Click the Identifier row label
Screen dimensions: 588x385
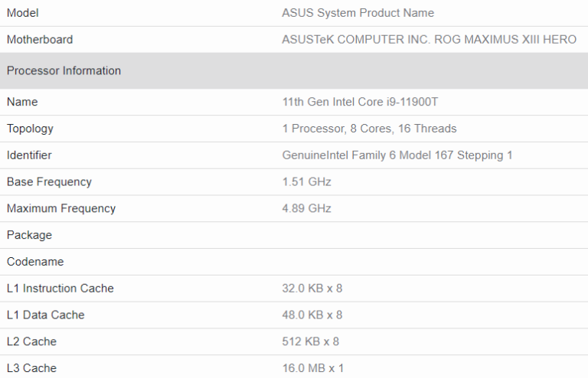pyautogui.click(x=29, y=155)
